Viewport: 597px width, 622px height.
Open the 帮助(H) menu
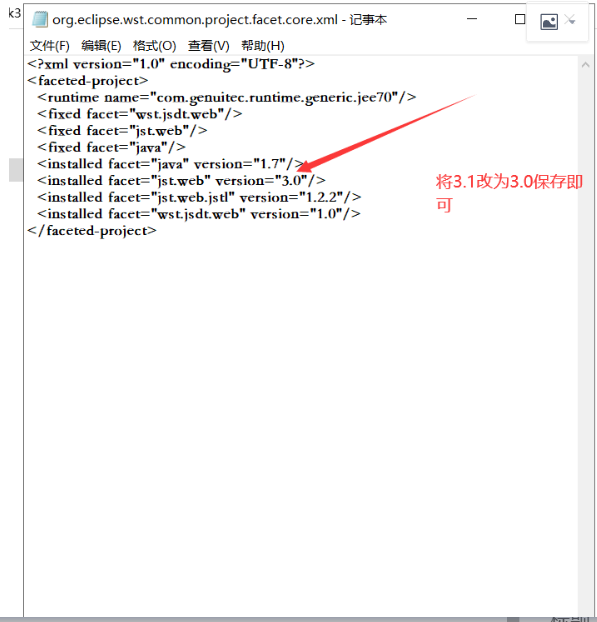tap(263, 46)
